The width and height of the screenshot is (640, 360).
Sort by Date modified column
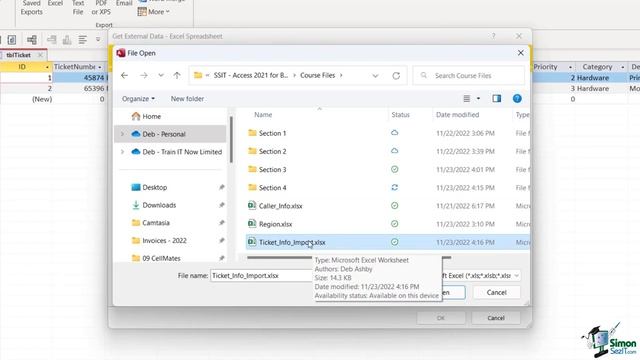(x=457, y=115)
